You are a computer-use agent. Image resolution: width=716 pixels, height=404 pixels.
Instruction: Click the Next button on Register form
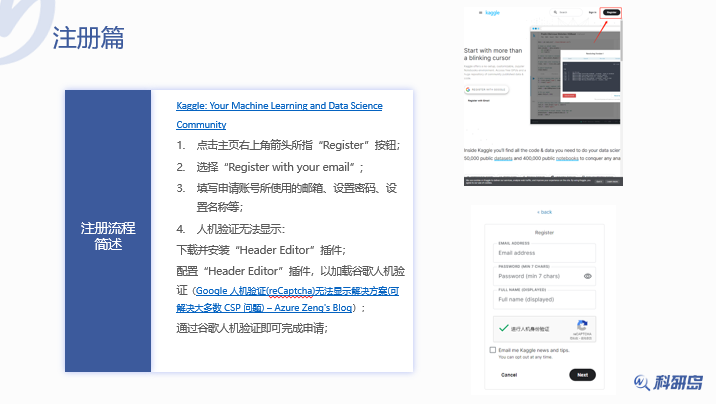click(x=582, y=375)
